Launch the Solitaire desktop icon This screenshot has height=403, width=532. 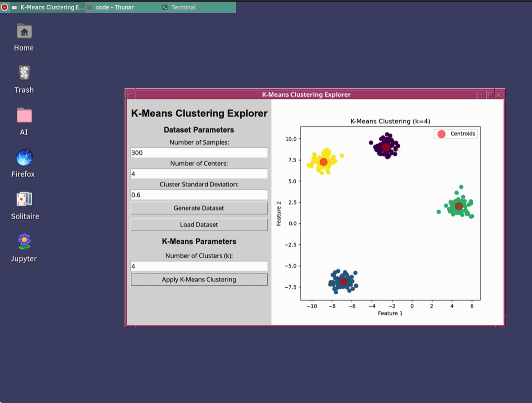pyautogui.click(x=24, y=200)
